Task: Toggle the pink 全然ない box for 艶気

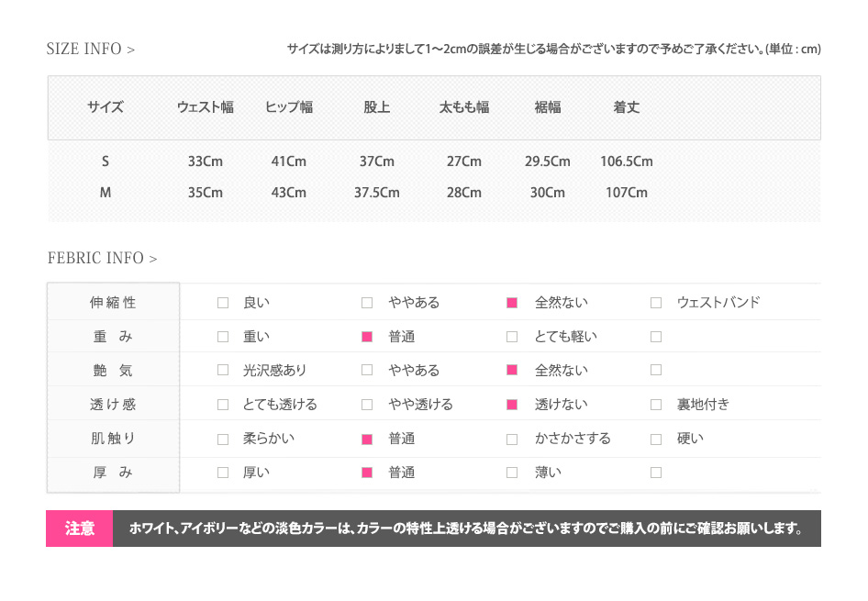Action: 511,370
